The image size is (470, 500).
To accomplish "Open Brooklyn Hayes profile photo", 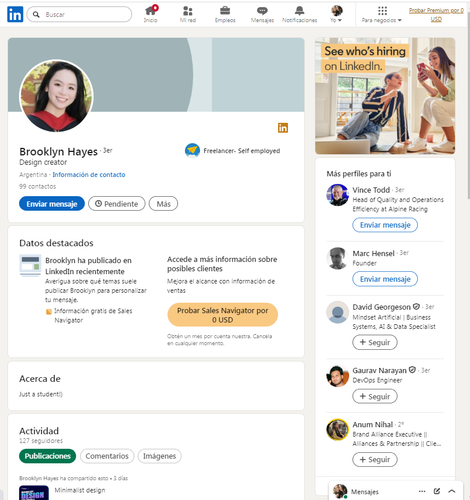I will point(57,96).
